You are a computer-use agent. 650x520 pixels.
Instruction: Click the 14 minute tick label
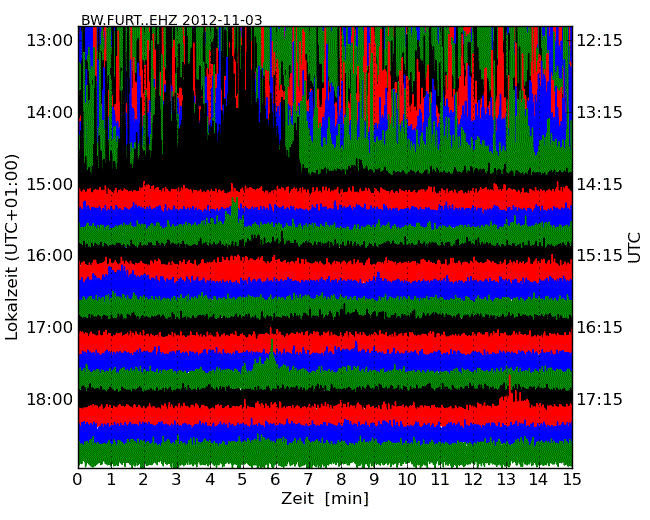[x=538, y=480]
